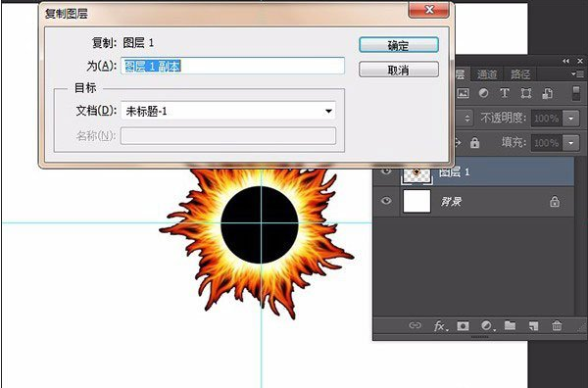Delete layer with trash icon
588x388 pixels.
point(557,325)
